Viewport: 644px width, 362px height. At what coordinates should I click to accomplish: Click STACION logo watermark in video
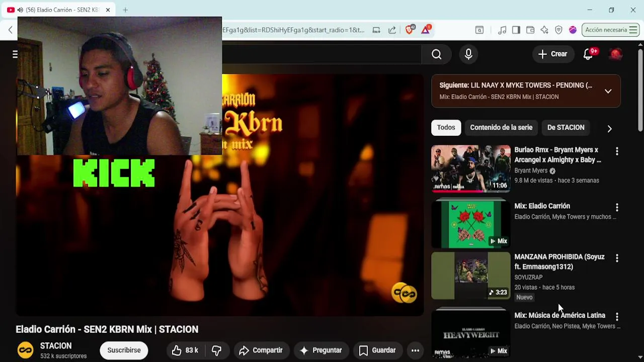(405, 293)
